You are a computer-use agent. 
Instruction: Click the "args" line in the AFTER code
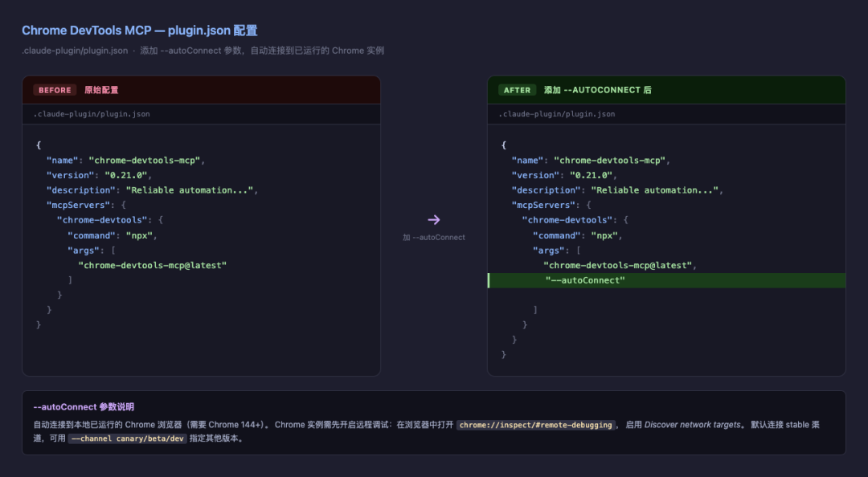click(x=556, y=251)
